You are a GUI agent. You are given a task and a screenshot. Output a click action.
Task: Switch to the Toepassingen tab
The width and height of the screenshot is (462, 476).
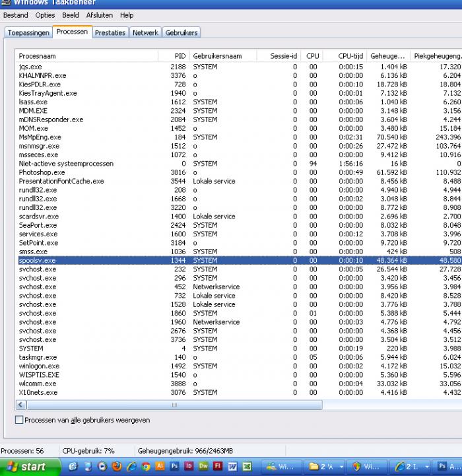coord(28,32)
